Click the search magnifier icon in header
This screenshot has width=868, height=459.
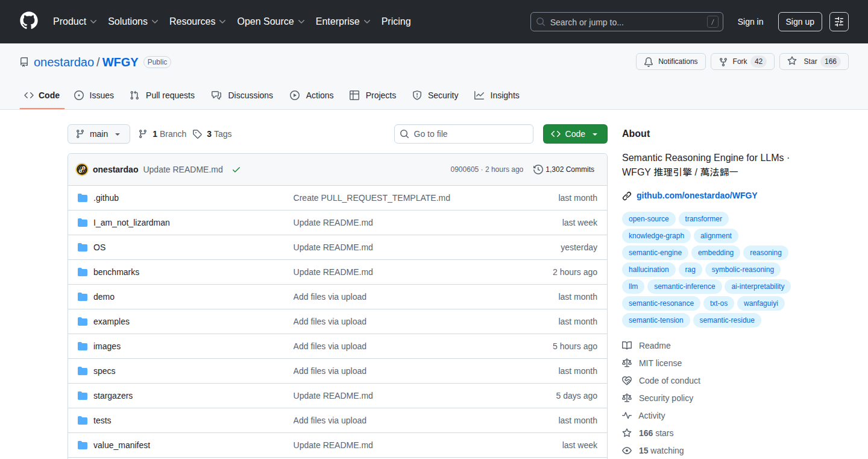coord(541,22)
